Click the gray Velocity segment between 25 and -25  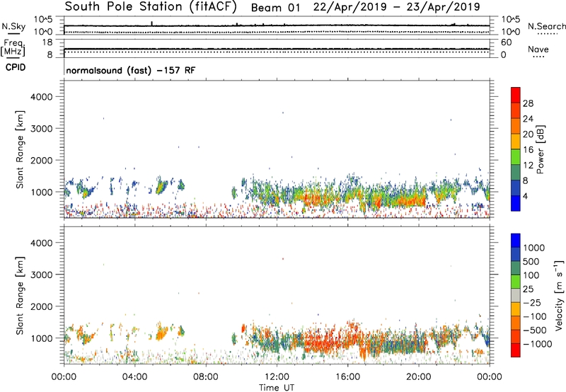(516, 295)
